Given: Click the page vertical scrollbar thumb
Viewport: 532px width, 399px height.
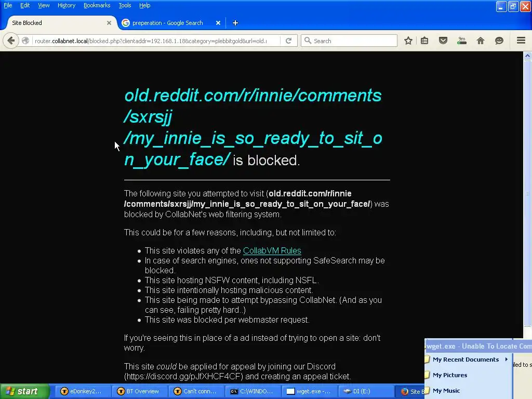Looking at the screenshot, I should click(527, 193).
